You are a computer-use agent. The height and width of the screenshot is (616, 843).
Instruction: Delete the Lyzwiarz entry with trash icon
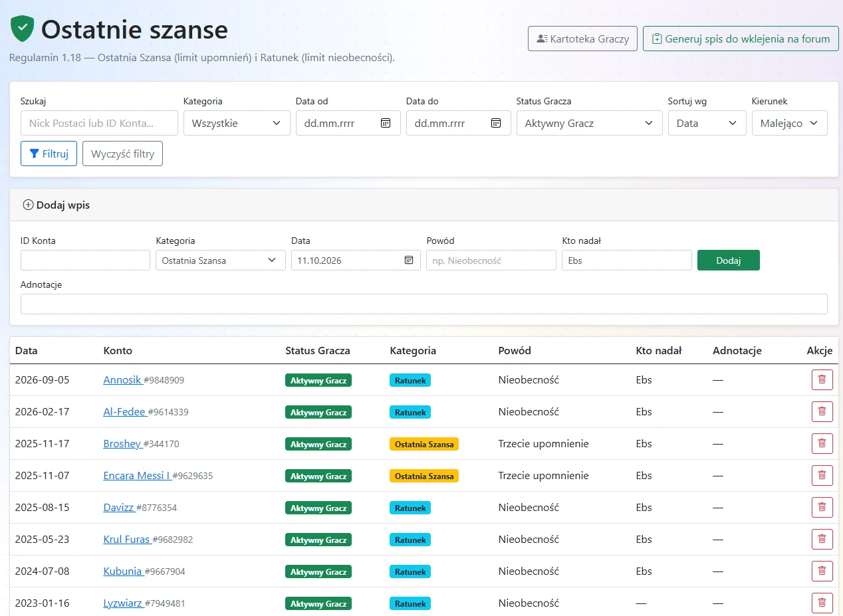pyautogui.click(x=822, y=603)
